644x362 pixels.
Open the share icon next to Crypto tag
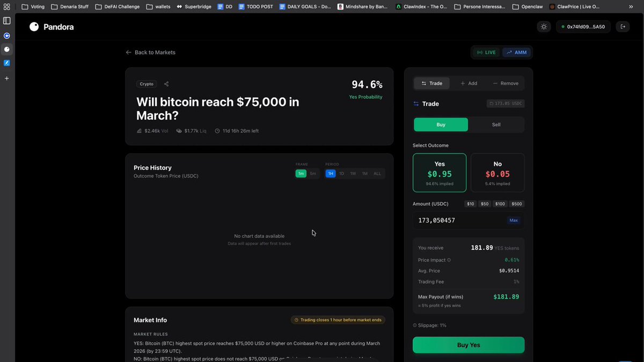166,84
